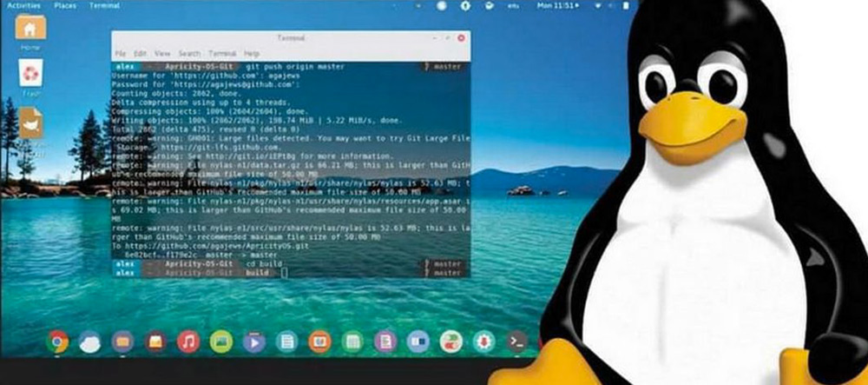The width and height of the screenshot is (868, 385).
Task: Click the 'build' prompt segment on last line
Action: click(x=257, y=273)
